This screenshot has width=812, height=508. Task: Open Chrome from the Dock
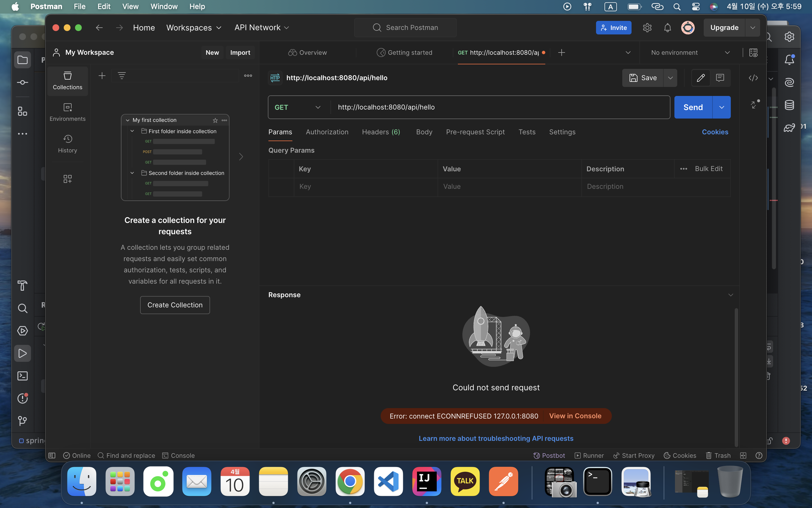[x=350, y=481]
